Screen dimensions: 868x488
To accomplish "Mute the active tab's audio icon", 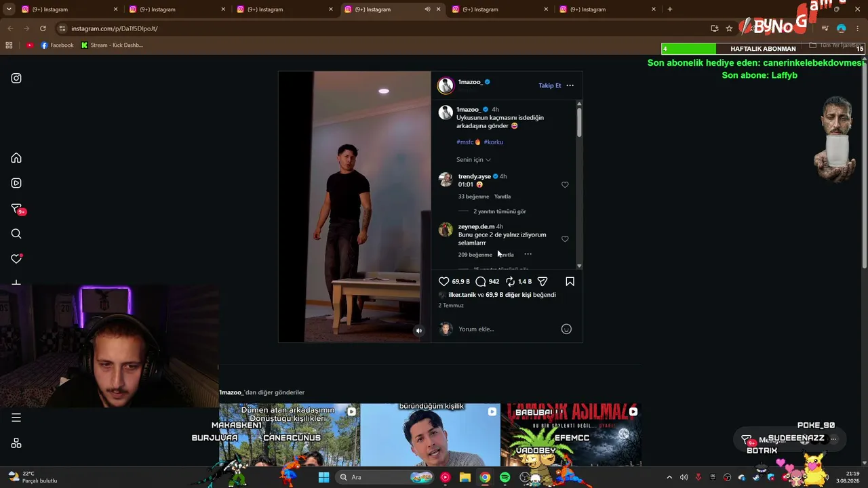I will click(x=427, y=9).
